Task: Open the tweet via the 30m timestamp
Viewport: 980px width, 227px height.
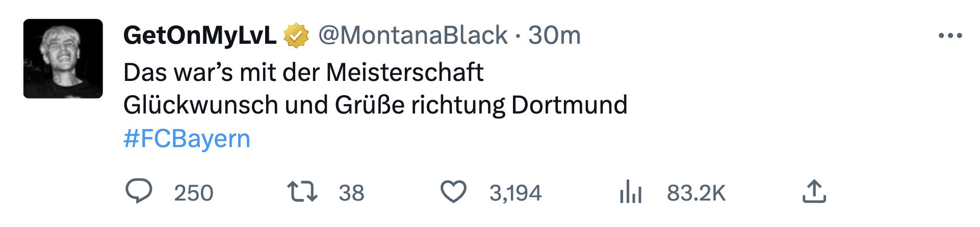Action: pyautogui.click(x=554, y=36)
